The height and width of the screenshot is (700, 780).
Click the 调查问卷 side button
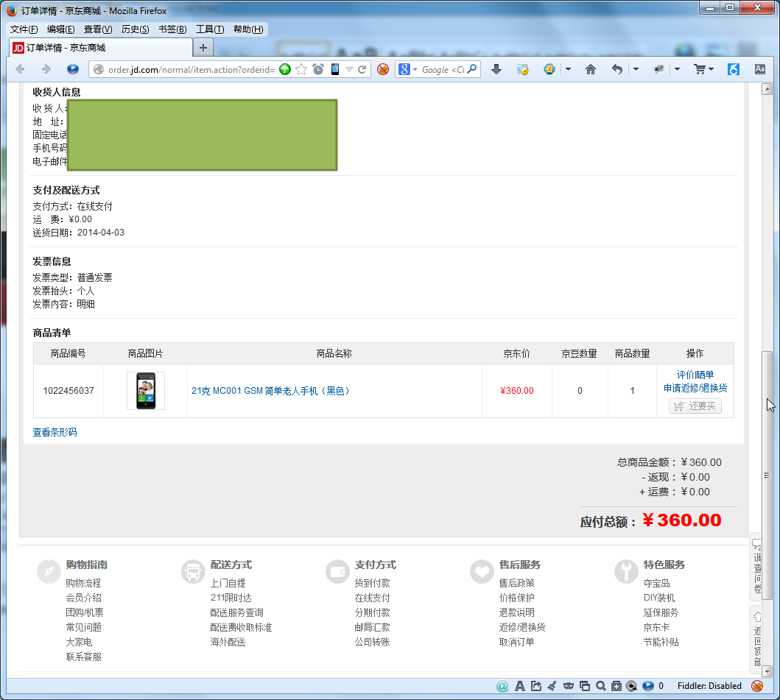pos(757,566)
